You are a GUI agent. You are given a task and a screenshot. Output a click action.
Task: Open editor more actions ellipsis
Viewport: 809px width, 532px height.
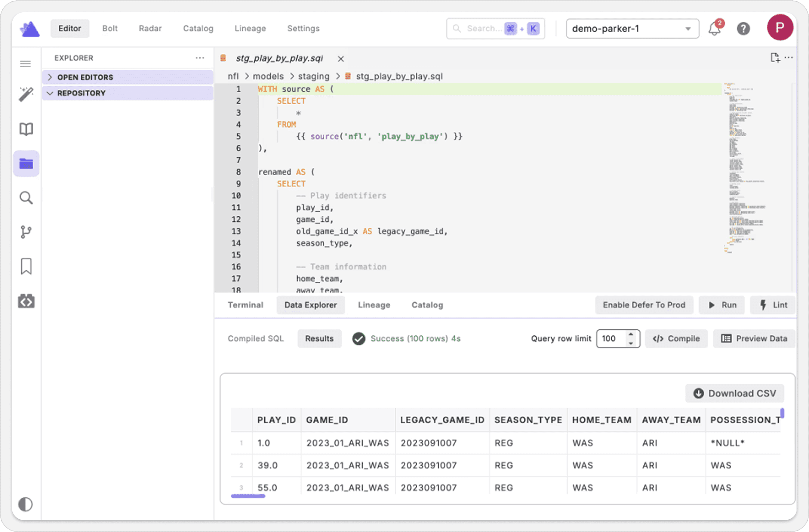789,58
